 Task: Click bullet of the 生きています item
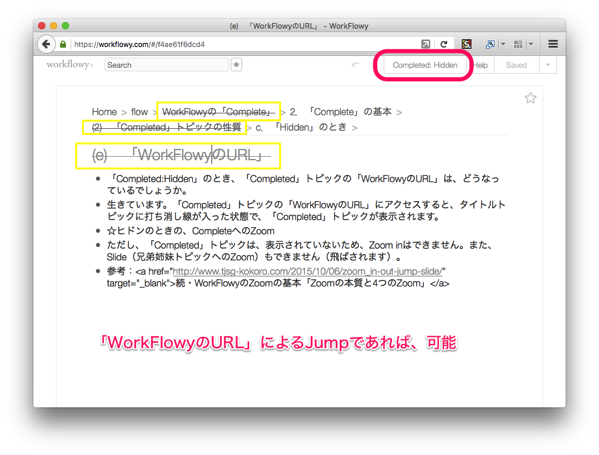(98, 205)
